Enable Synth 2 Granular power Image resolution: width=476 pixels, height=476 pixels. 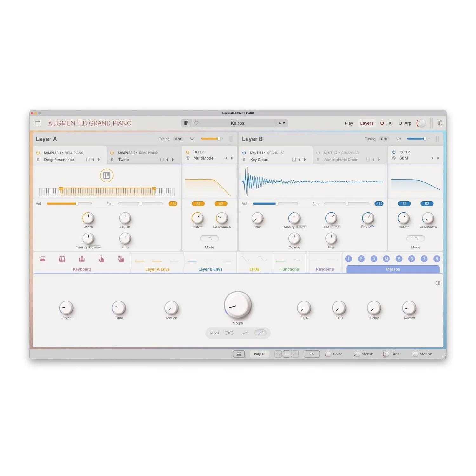coord(318,153)
